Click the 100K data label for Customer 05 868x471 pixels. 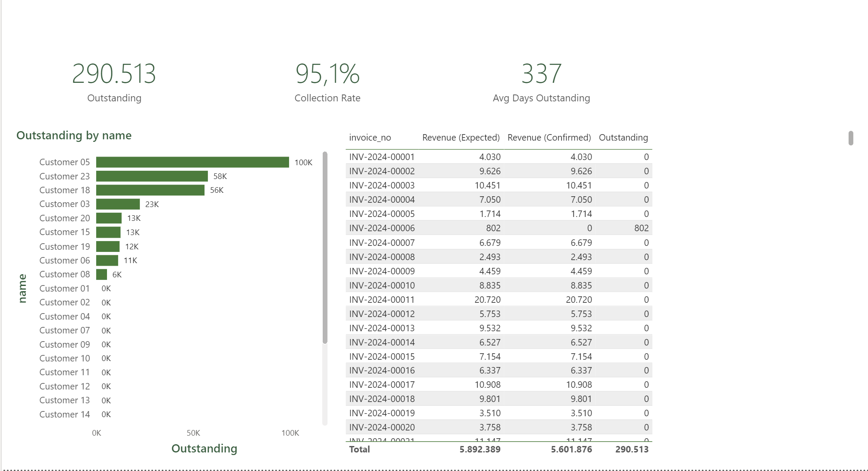point(303,163)
